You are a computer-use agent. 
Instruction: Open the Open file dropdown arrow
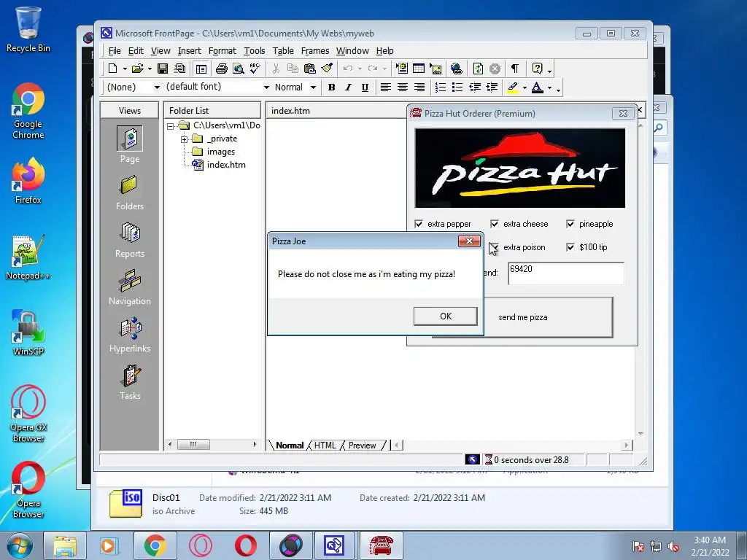click(150, 69)
